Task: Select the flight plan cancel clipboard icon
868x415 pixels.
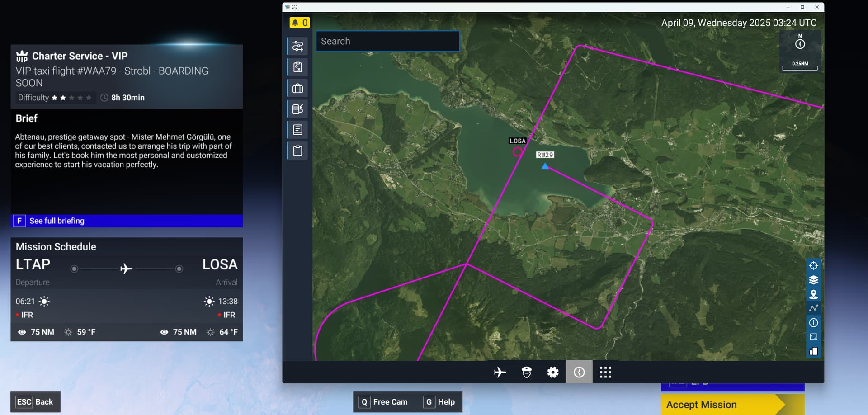Action: coord(297,67)
